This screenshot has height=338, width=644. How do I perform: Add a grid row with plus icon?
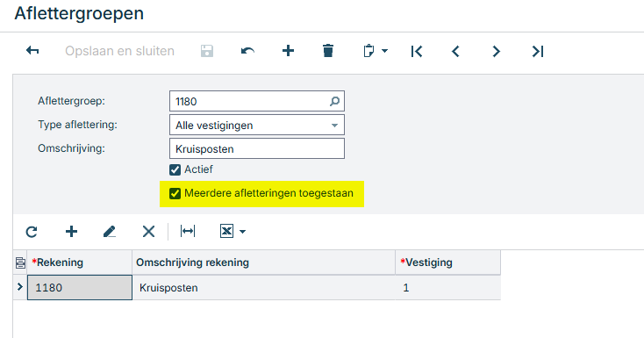pos(71,232)
